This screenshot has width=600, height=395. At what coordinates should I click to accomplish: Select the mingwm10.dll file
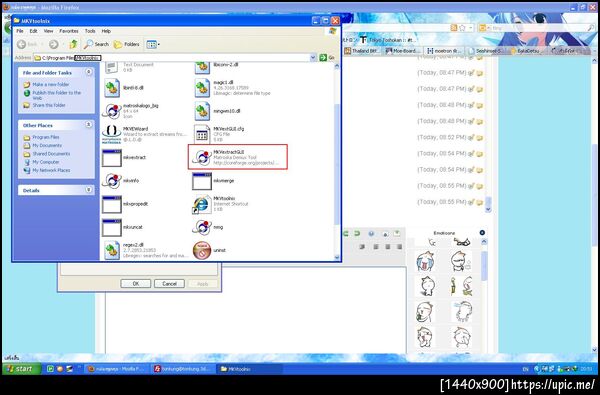(217, 111)
